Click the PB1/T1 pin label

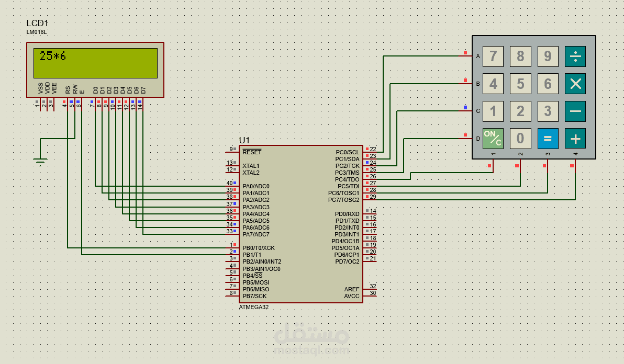click(252, 255)
